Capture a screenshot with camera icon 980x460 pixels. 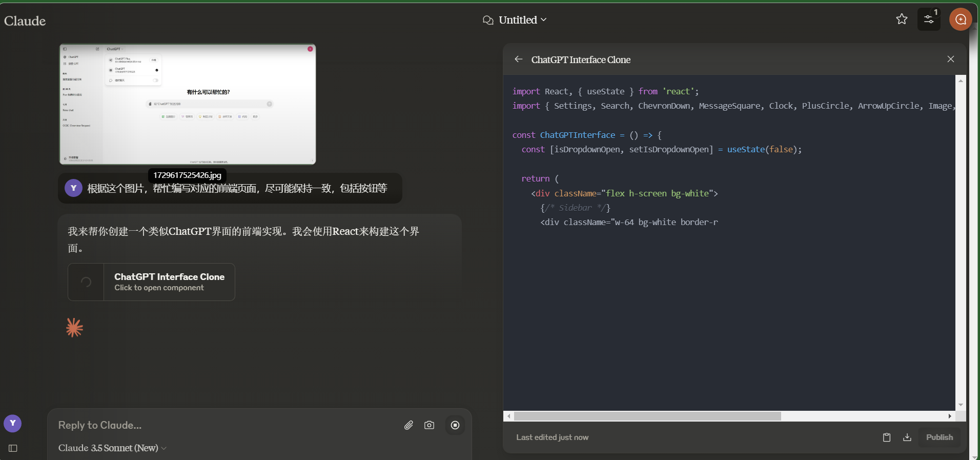click(429, 425)
